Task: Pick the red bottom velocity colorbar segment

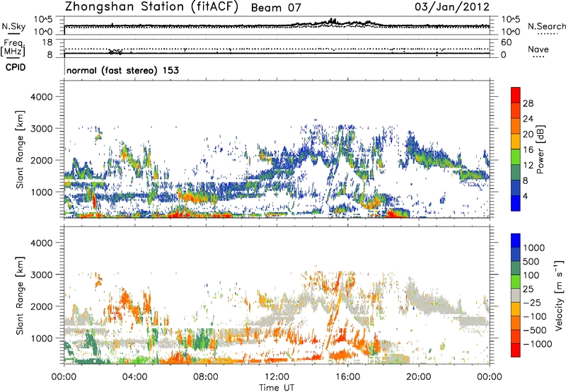Action: coord(516,350)
